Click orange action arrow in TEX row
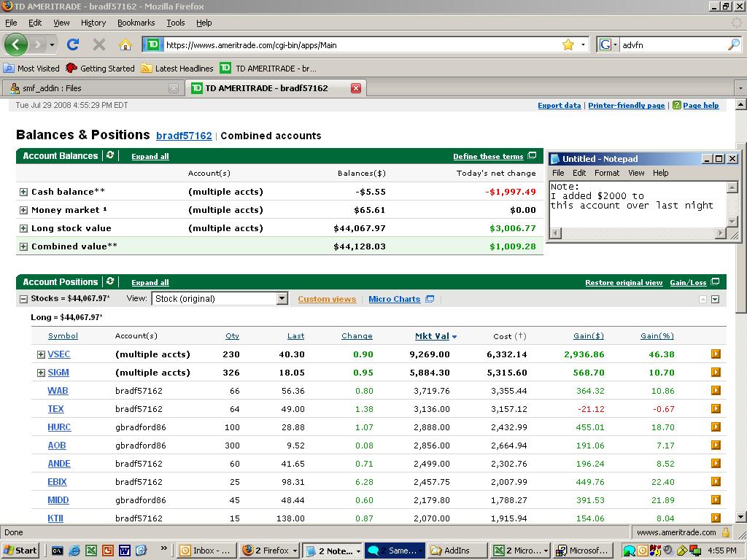The width and height of the screenshot is (747, 560). 716,409
